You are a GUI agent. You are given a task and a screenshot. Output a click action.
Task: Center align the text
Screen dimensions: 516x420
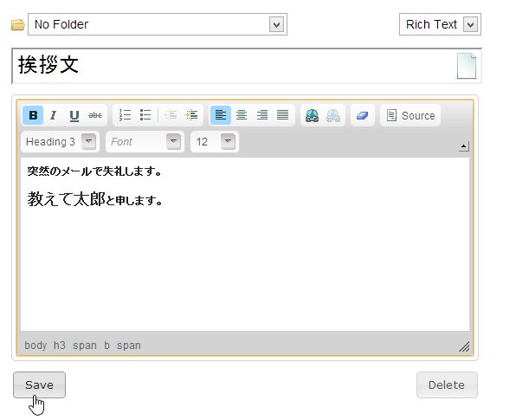(x=242, y=115)
